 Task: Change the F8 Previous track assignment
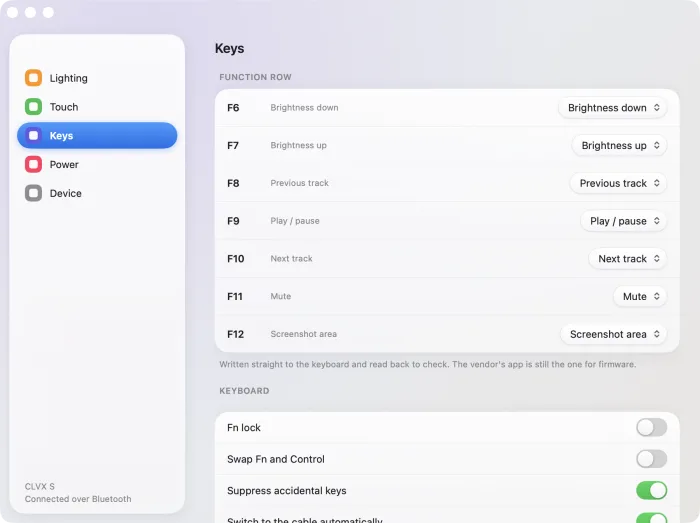[618, 183]
